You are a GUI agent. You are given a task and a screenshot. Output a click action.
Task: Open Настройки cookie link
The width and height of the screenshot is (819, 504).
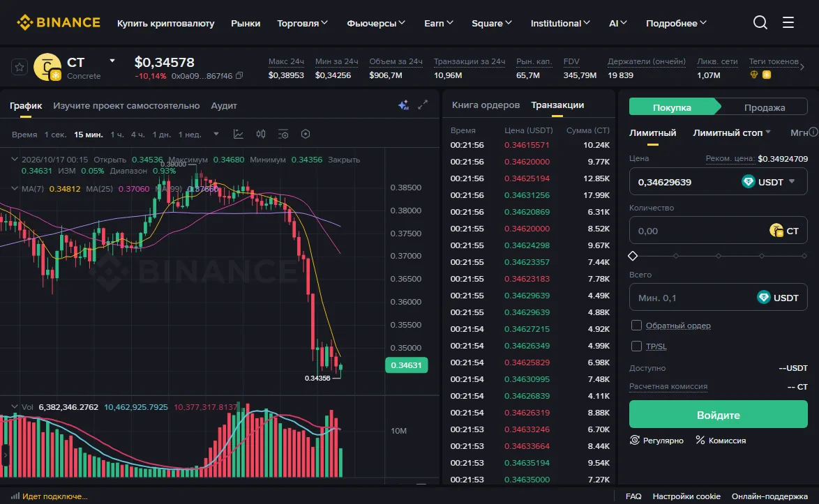click(x=686, y=496)
